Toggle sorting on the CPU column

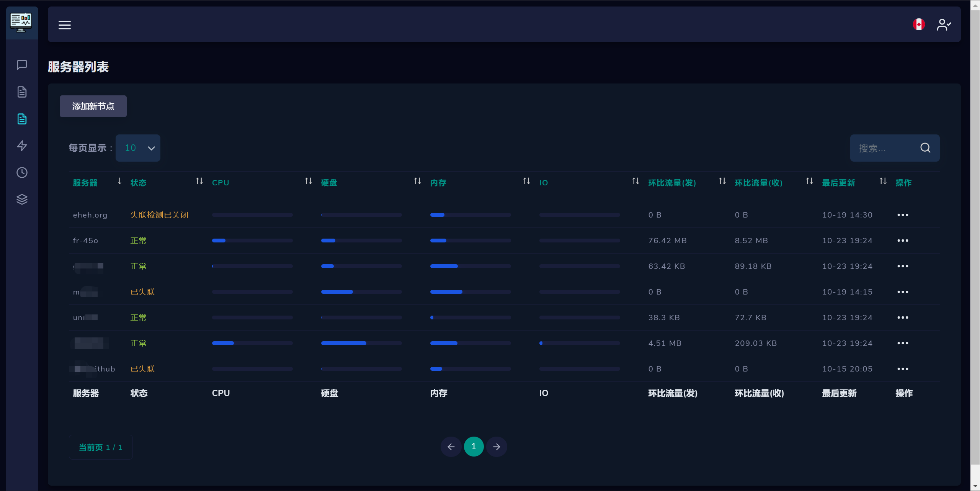(x=220, y=183)
